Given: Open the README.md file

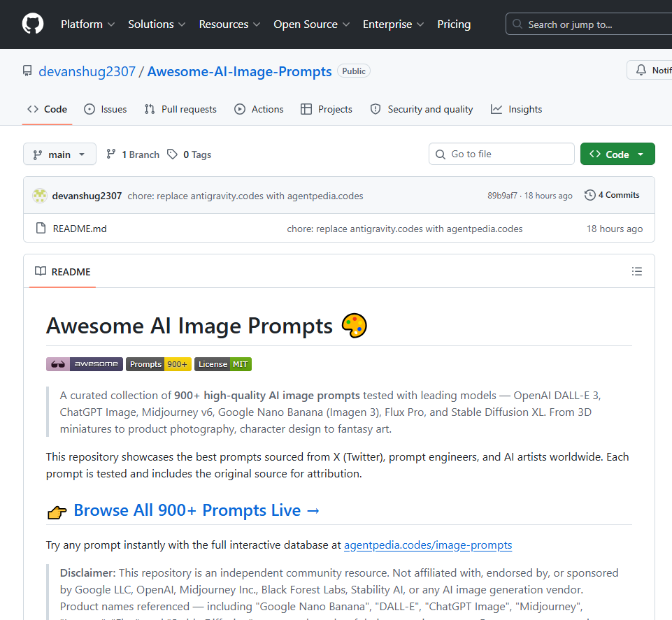Looking at the screenshot, I should pyautogui.click(x=80, y=229).
